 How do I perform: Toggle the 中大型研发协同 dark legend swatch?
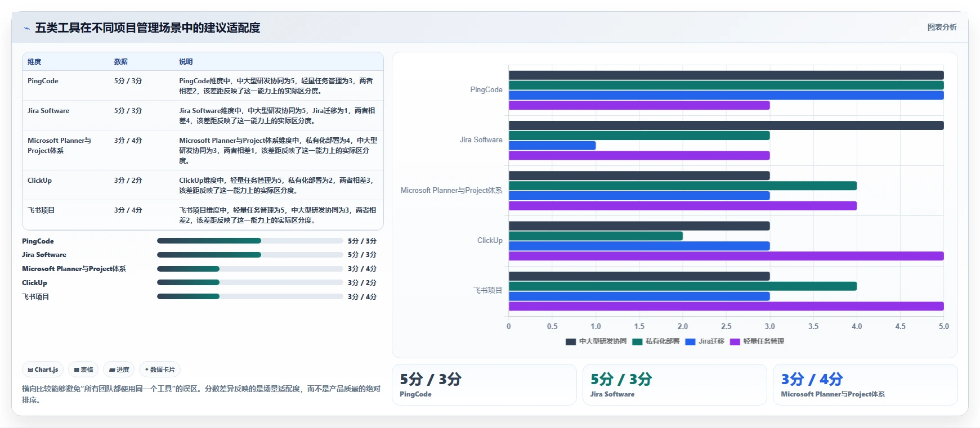tap(571, 341)
